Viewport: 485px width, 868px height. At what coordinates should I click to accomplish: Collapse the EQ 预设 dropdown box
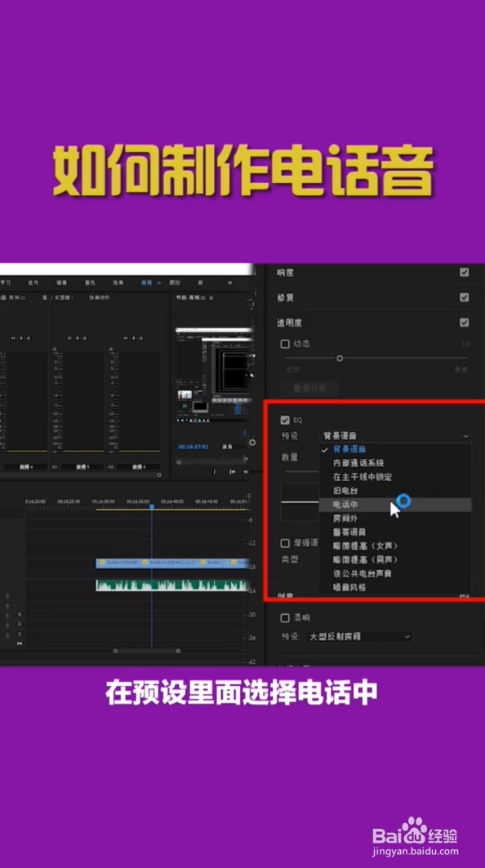[x=394, y=436]
